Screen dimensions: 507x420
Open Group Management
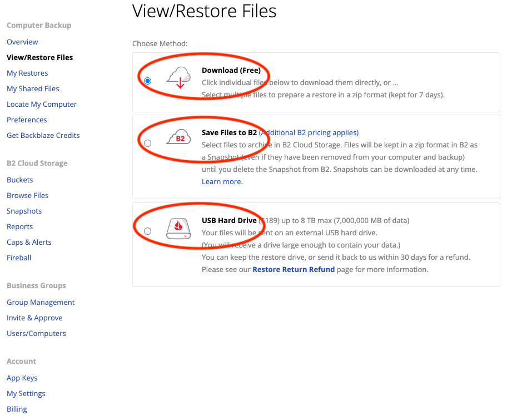(41, 302)
